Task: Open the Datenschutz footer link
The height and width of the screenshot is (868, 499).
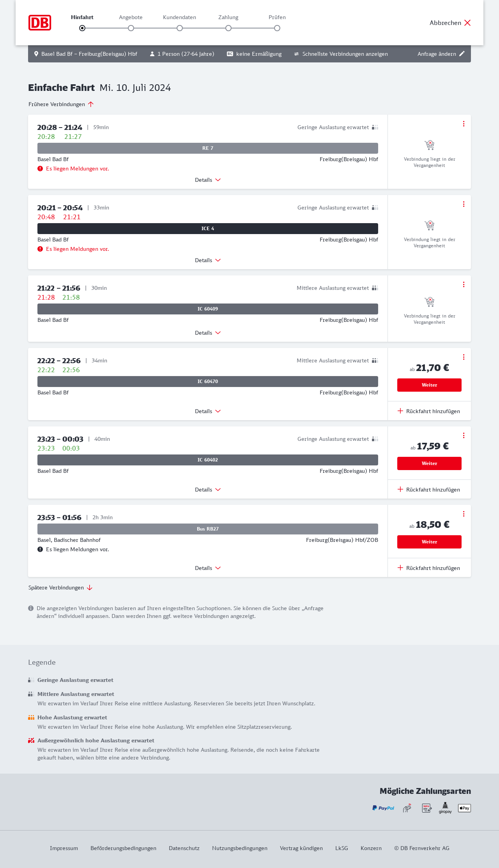Action: pos(184,848)
